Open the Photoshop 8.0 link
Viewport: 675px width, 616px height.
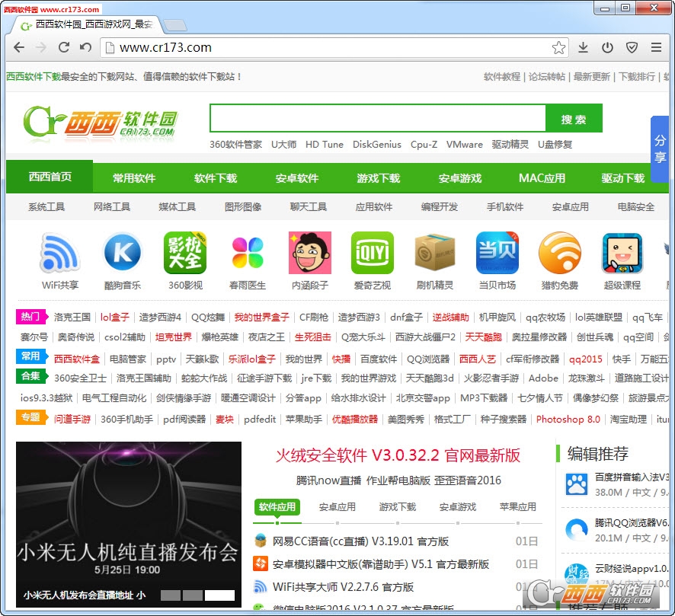tap(568, 419)
